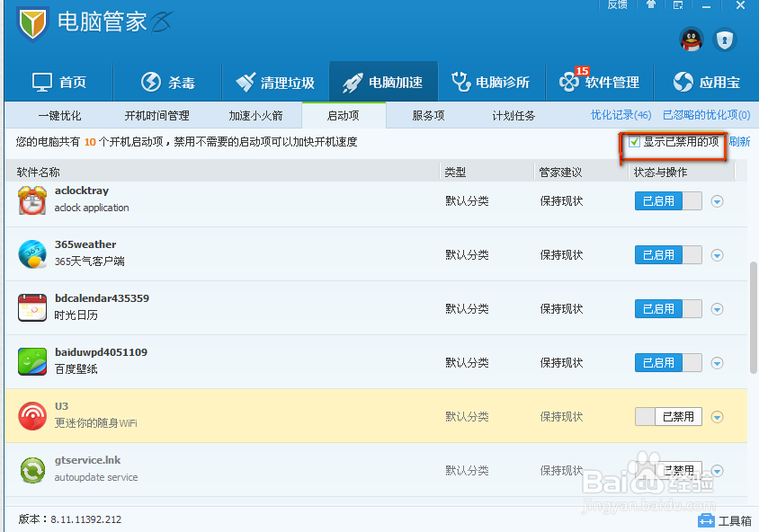The image size is (759, 532).
Task: Click the bdcalendar calendar icon
Action: 32,307
